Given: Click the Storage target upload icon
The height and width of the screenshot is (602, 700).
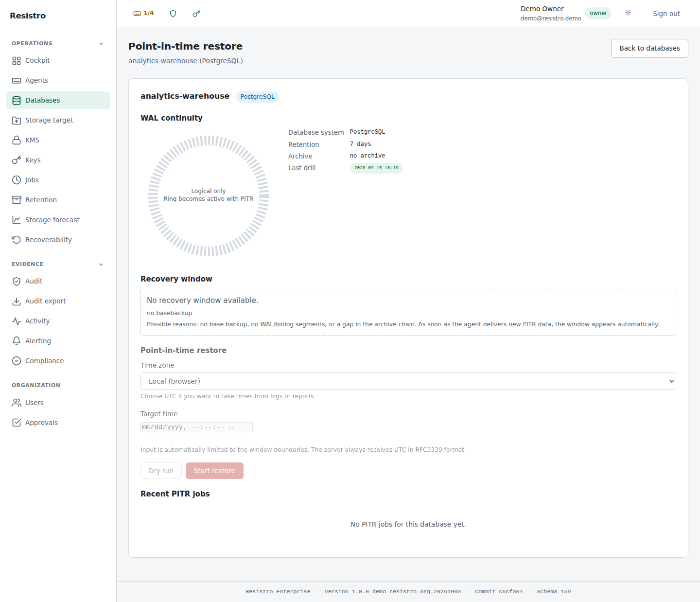Looking at the screenshot, I should pos(17,121).
